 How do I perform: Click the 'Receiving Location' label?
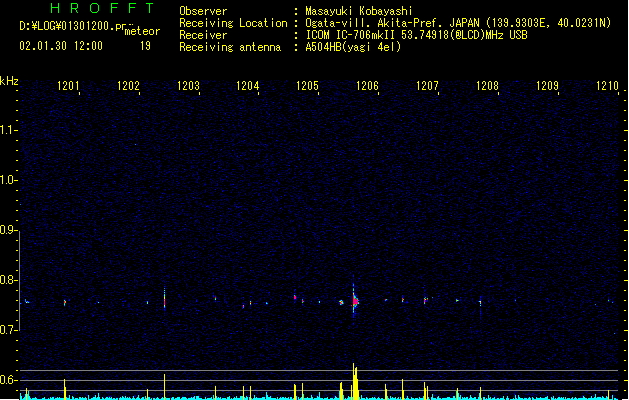coord(233,23)
